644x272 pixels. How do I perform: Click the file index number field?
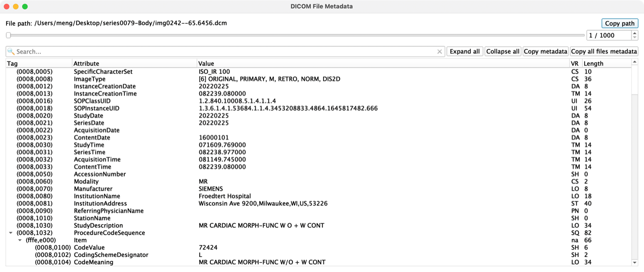(608, 35)
